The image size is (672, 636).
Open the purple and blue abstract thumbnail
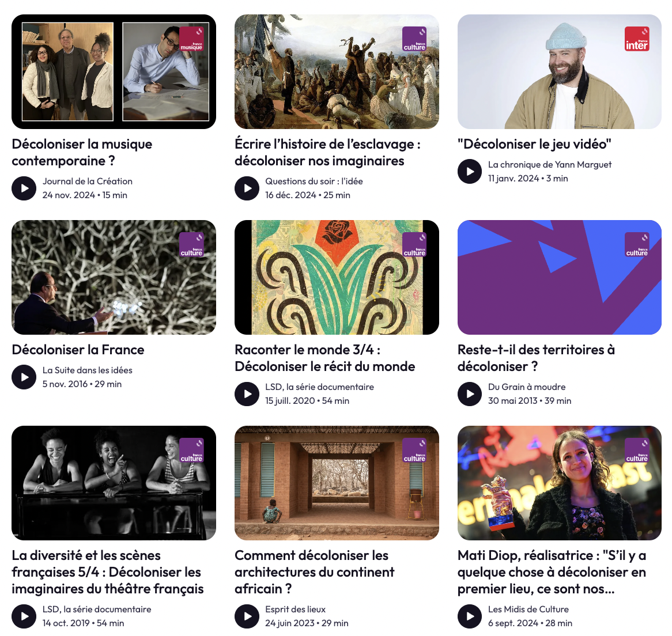559,277
